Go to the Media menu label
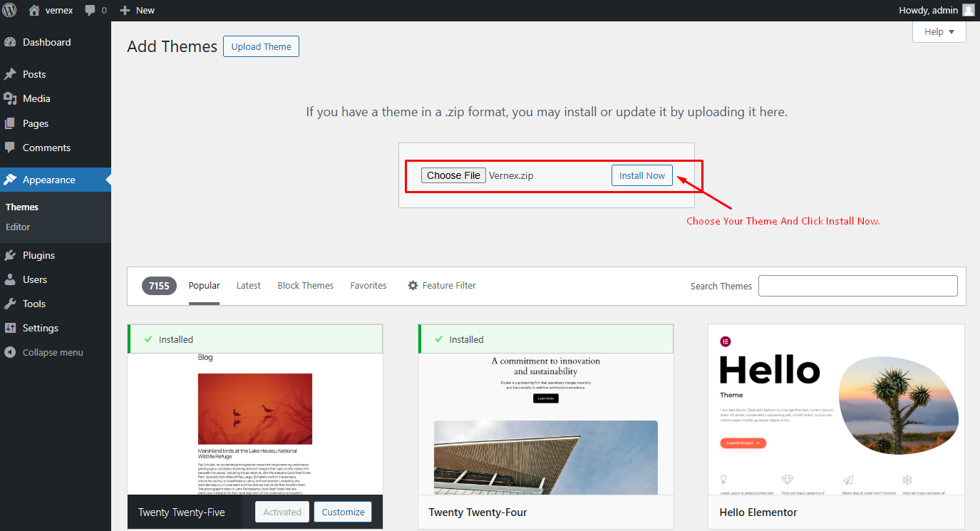This screenshot has height=531, width=980. tap(36, 98)
